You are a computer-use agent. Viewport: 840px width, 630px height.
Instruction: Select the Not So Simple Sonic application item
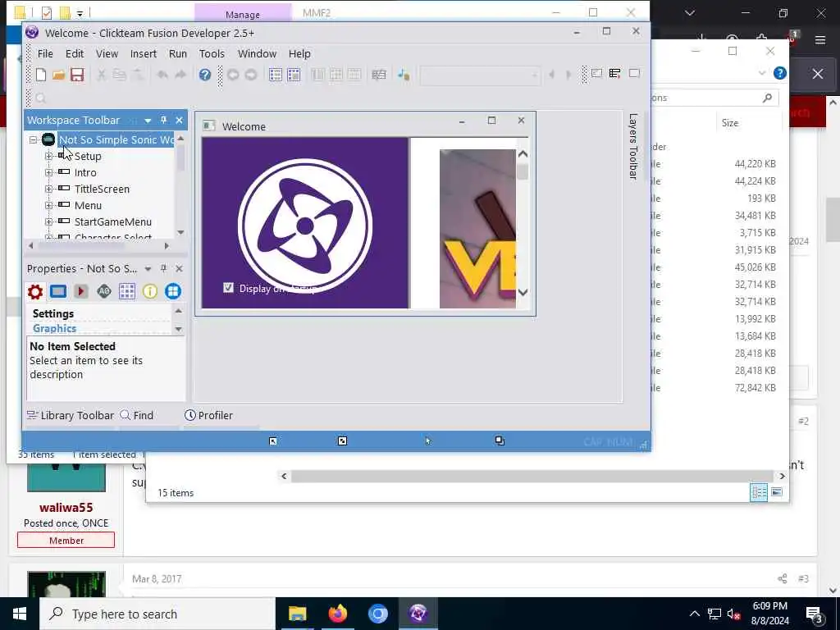[x=116, y=139]
